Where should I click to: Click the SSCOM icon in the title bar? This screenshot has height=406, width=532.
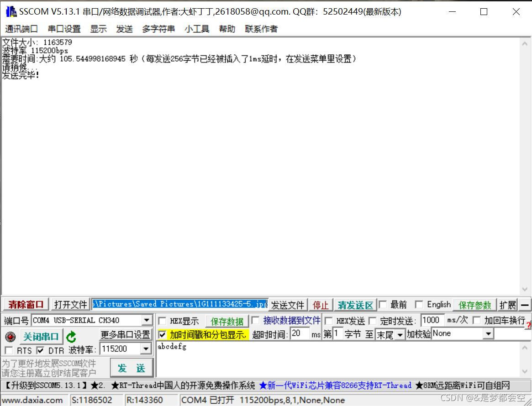11,11
